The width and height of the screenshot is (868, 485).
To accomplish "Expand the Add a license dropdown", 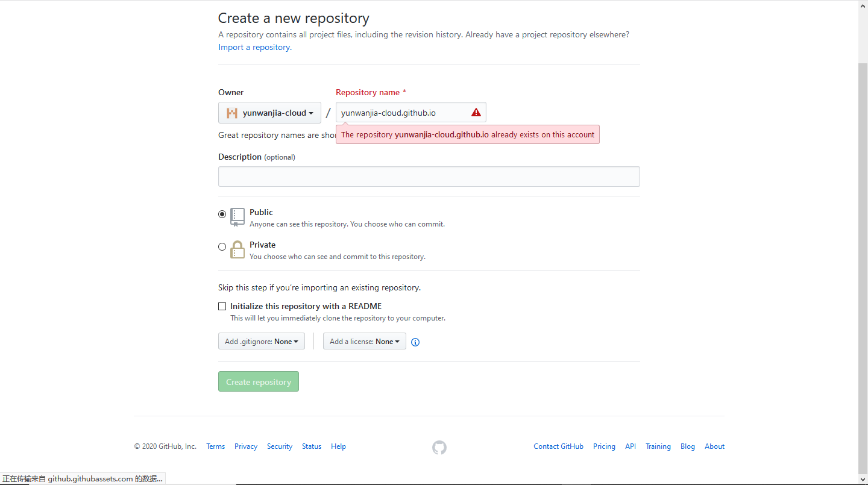I will pyautogui.click(x=364, y=342).
